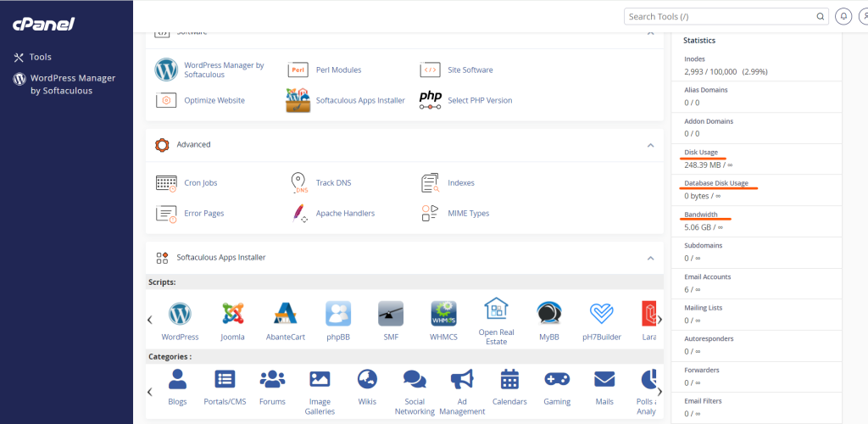Open the Email Accounts statistics link

point(708,276)
